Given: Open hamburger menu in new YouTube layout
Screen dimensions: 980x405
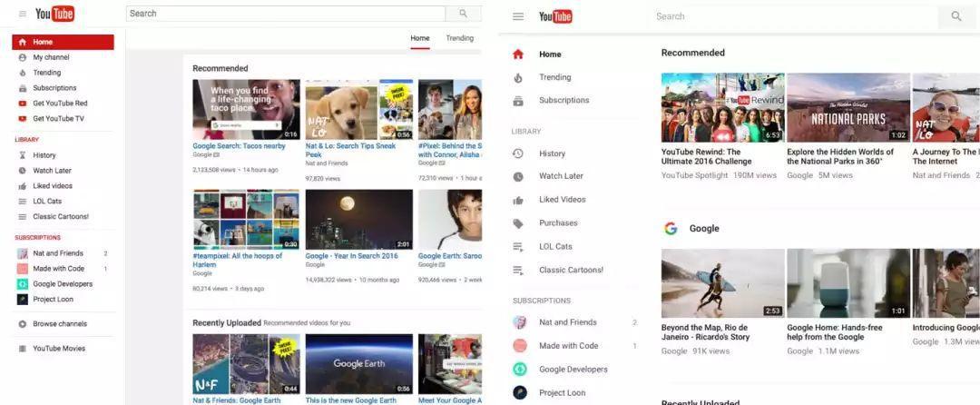Looking at the screenshot, I should point(518,16).
